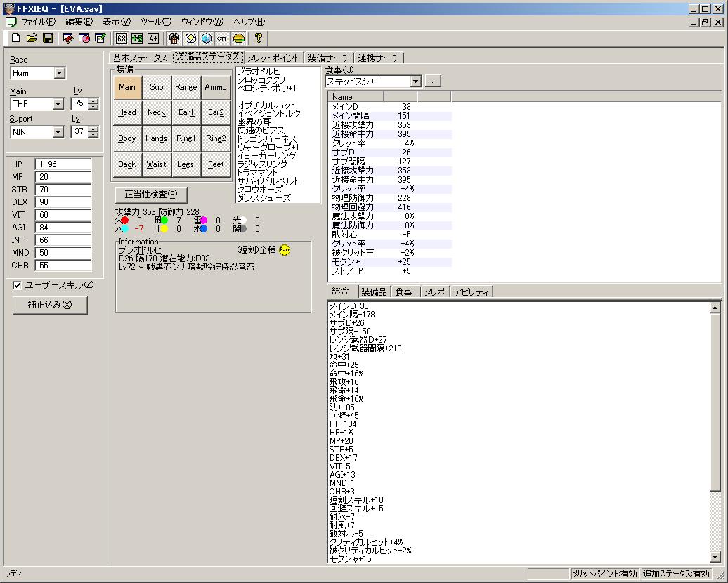This screenshot has height=583, width=728.
Task: Open help with the yellow question mark icon
Action: pyautogui.click(x=259, y=39)
